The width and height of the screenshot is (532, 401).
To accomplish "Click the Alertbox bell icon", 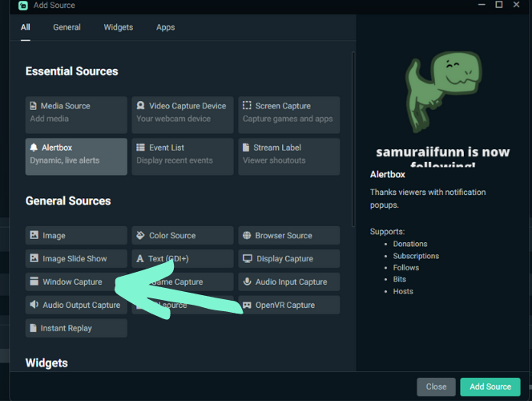I will 34,148.
